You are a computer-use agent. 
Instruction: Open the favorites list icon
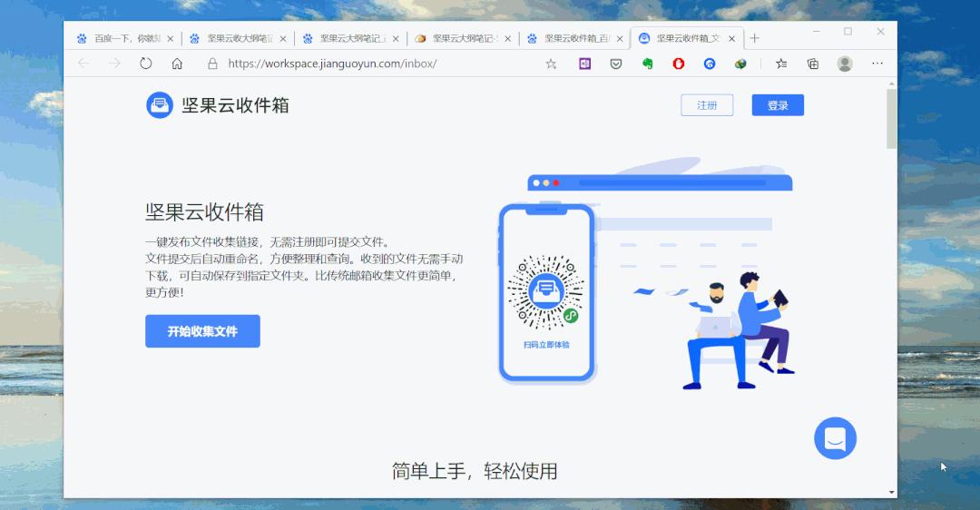pos(781,64)
